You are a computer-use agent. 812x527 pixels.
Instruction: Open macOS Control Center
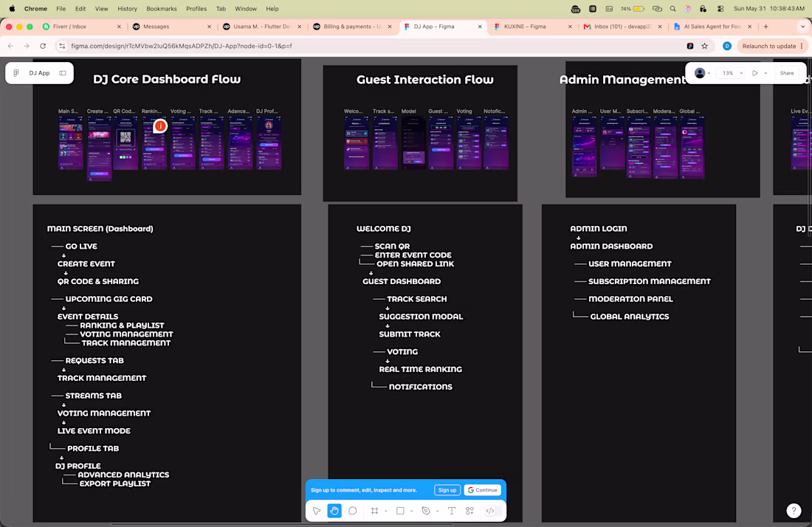(x=720, y=9)
